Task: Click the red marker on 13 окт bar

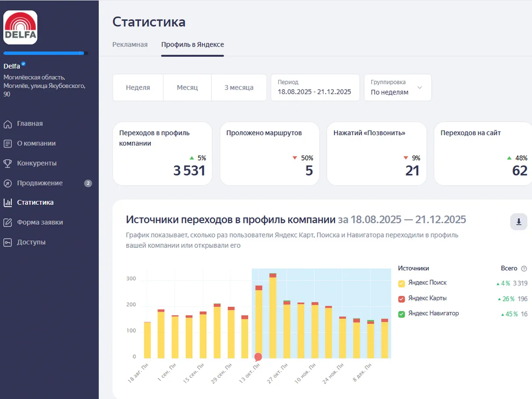Action: point(258,356)
